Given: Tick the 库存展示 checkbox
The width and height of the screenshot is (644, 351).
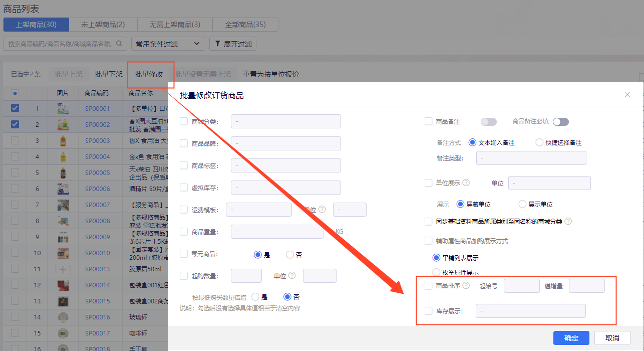Looking at the screenshot, I should click(x=428, y=311).
